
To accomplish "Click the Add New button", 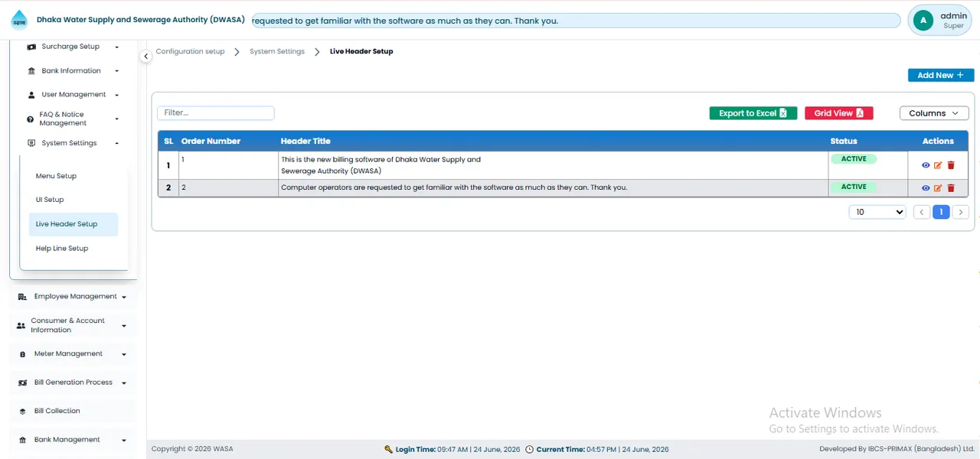I will click(941, 75).
